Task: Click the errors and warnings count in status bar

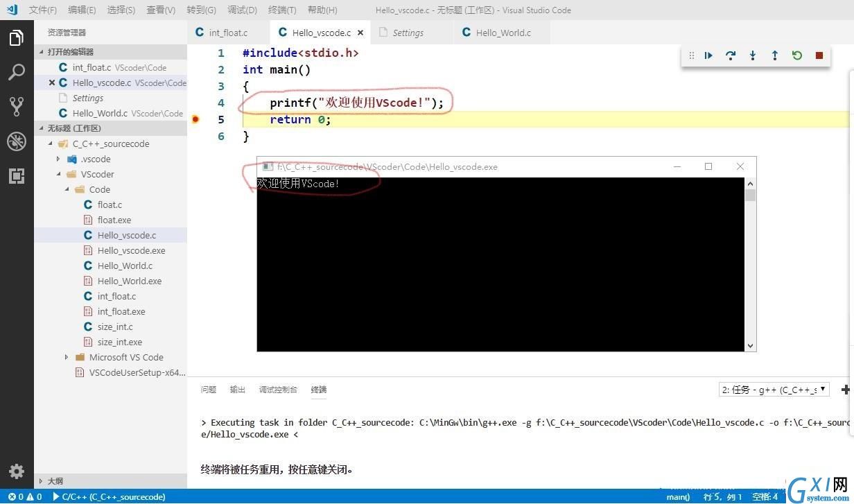Action: coord(25,496)
